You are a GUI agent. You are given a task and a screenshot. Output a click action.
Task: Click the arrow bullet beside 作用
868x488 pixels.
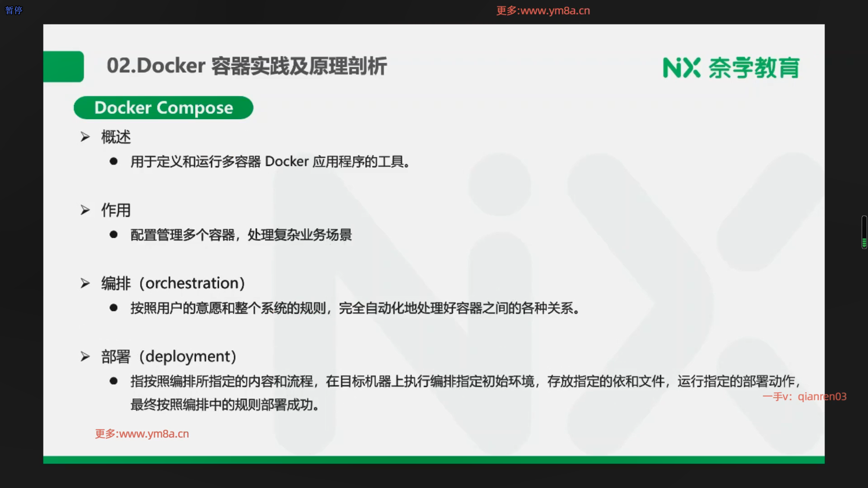[85, 210]
